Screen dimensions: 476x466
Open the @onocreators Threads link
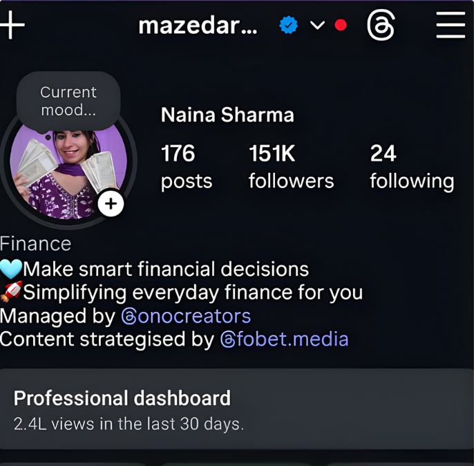click(187, 316)
